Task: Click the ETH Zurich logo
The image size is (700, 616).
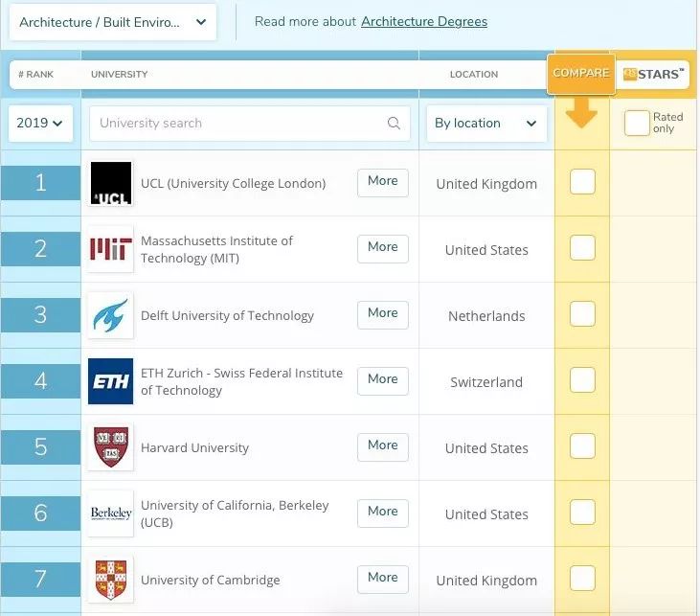Action: [110, 381]
